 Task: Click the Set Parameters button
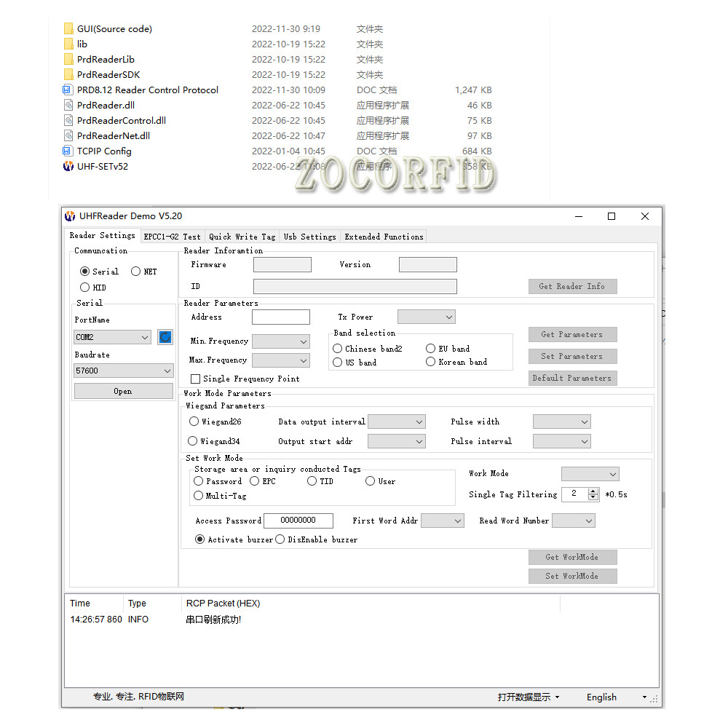click(x=572, y=356)
